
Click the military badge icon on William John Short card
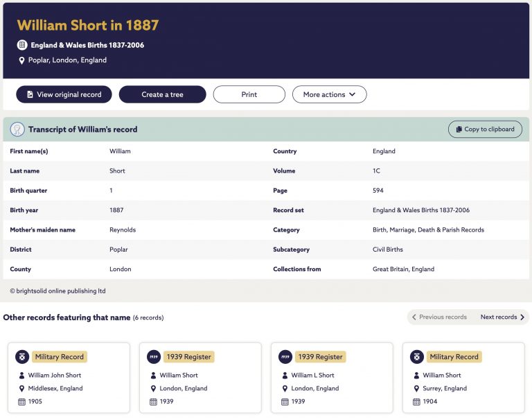pyautogui.click(x=22, y=357)
